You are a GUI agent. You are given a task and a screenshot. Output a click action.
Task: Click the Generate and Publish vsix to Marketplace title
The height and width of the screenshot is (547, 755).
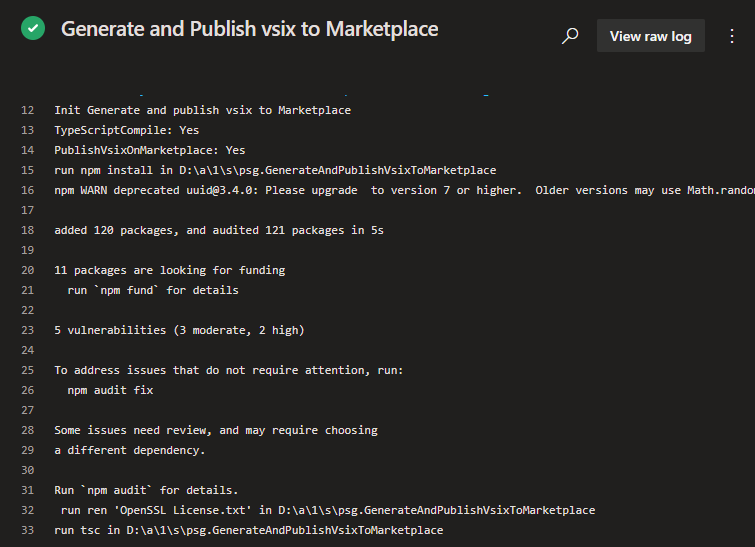tap(249, 29)
